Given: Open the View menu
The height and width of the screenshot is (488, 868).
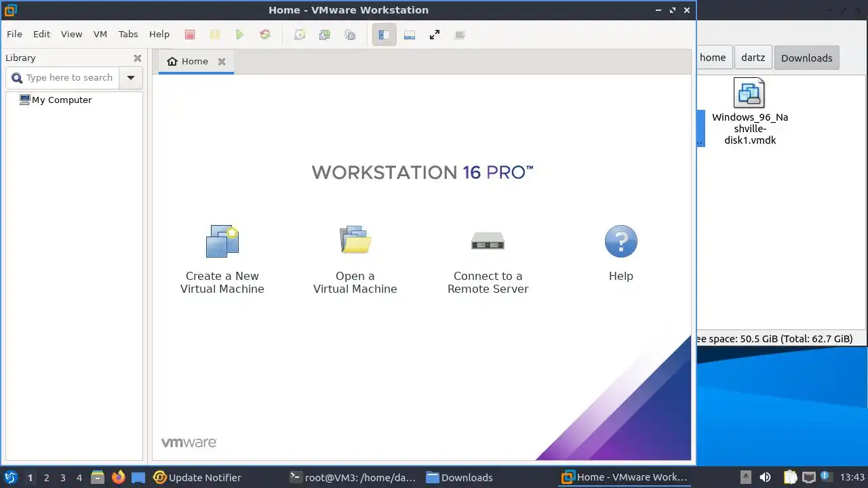Looking at the screenshot, I should point(71,34).
